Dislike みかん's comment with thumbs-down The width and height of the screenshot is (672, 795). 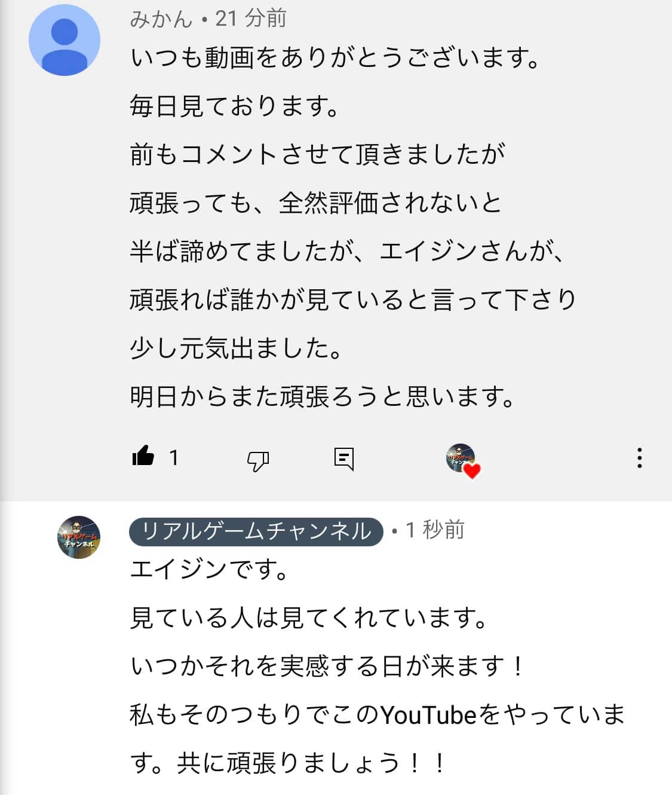tap(257, 460)
